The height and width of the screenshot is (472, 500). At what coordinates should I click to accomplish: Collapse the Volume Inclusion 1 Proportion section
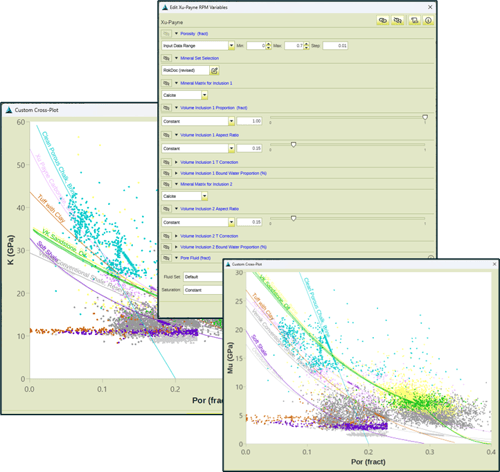[x=176, y=108]
